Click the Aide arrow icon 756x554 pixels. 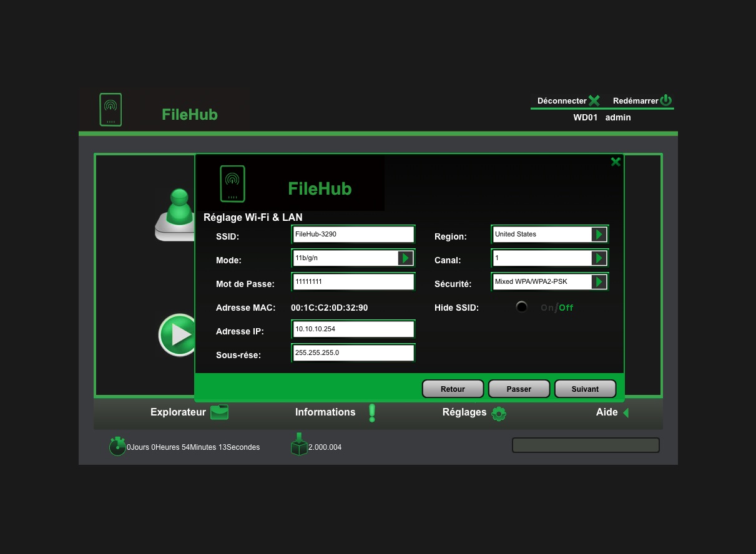(625, 412)
